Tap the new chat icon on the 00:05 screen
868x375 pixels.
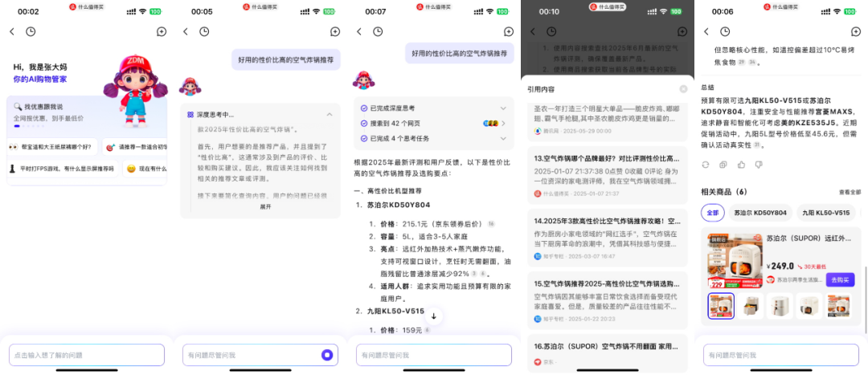tap(335, 32)
